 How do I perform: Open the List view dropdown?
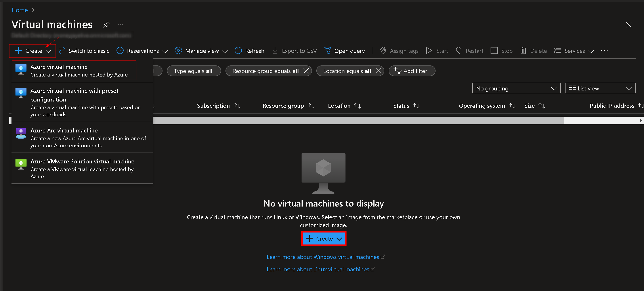(600, 88)
